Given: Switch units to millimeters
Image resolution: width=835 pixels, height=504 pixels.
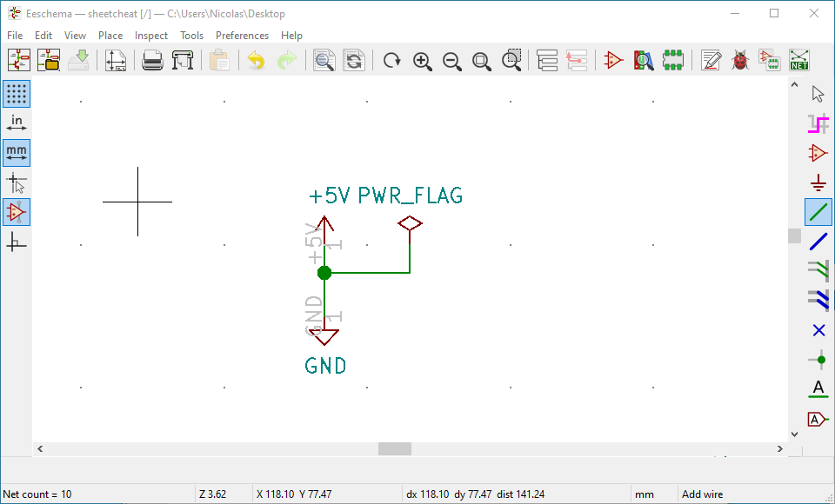Looking at the screenshot, I should tap(17, 153).
